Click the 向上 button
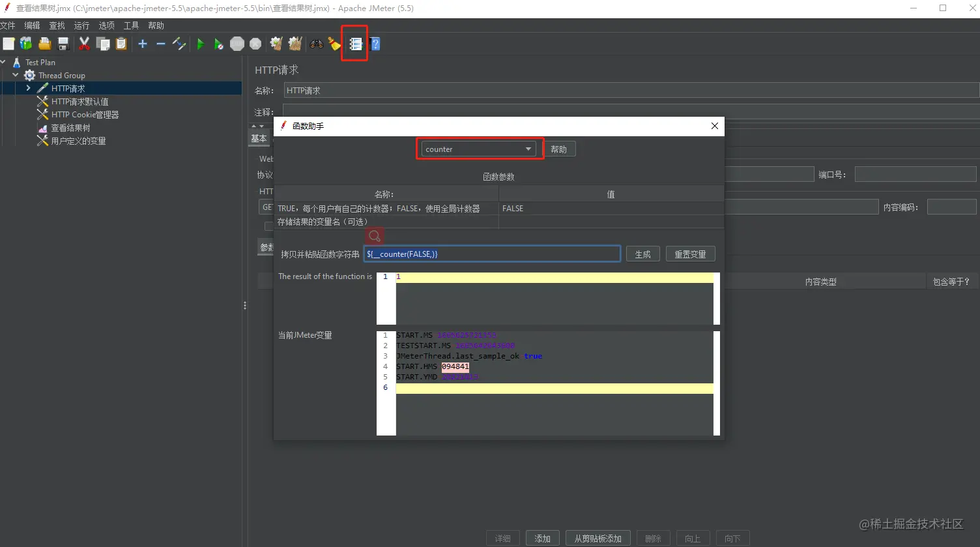The image size is (980, 547). tap(693, 539)
